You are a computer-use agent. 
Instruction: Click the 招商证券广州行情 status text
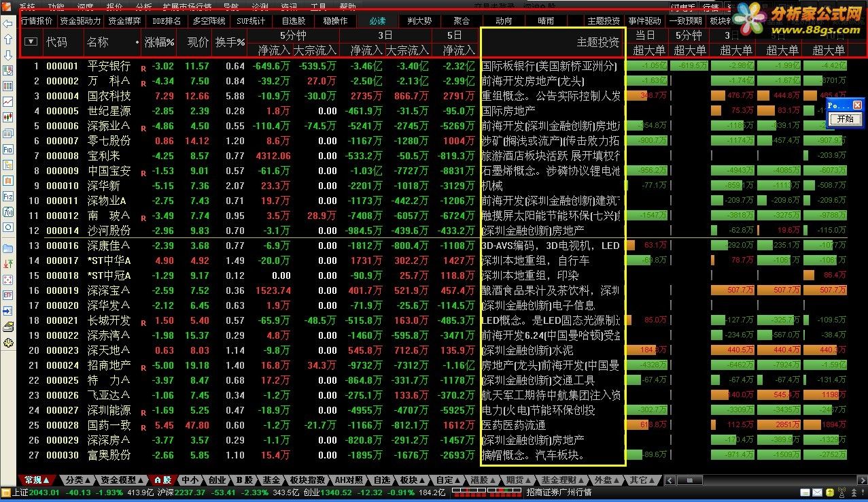coord(559,492)
